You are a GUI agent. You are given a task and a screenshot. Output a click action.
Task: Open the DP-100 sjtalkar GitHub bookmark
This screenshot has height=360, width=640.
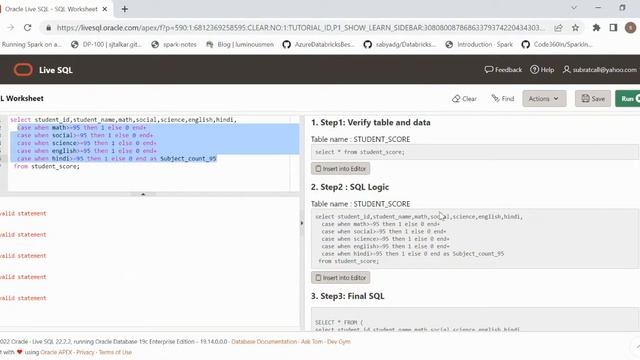(x=107, y=44)
